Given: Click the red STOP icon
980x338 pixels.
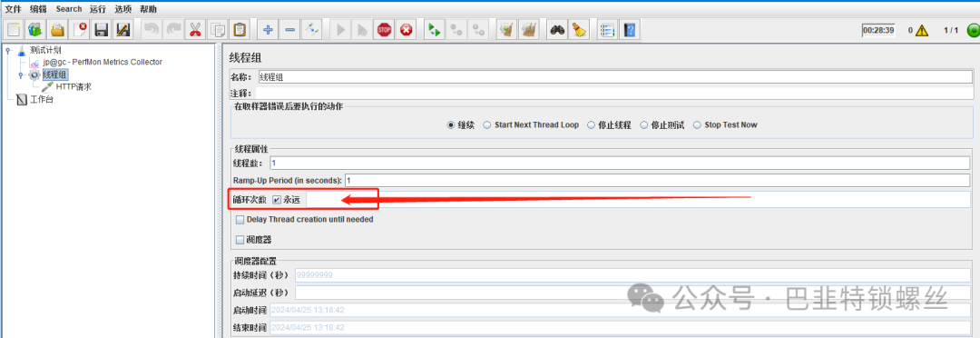Looking at the screenshot, I should tap(385, 29).
